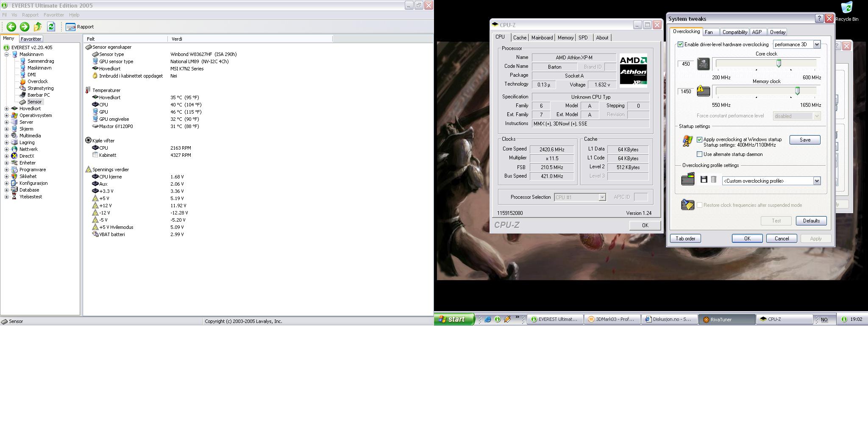Click the System tweaks help question mark button

pos(819,19)
